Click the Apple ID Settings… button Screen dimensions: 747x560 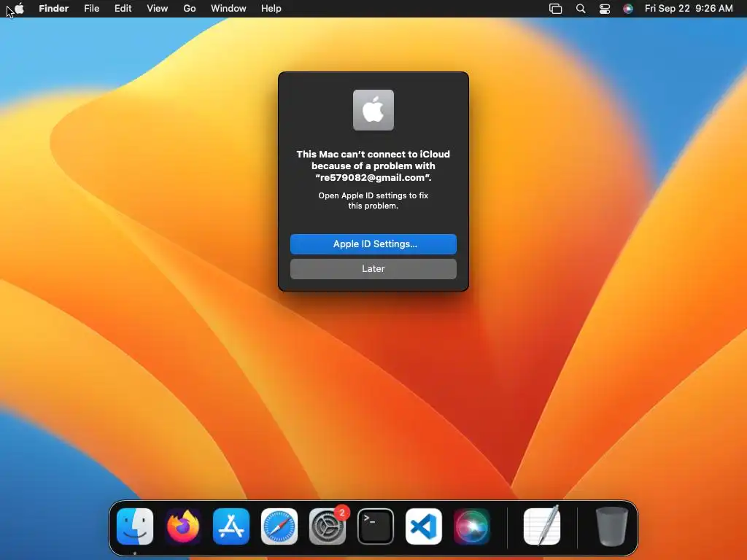tap(373, 244)
